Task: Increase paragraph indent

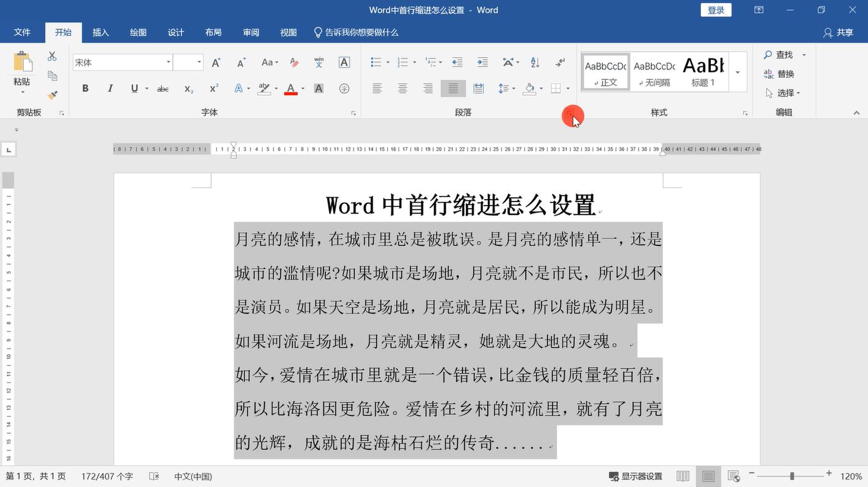Action: (482, 62)
